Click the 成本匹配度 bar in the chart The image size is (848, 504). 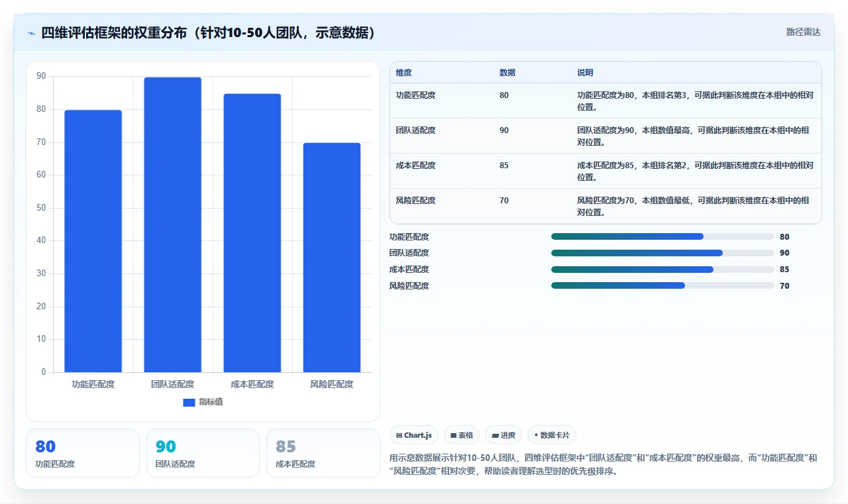[252, 233]
